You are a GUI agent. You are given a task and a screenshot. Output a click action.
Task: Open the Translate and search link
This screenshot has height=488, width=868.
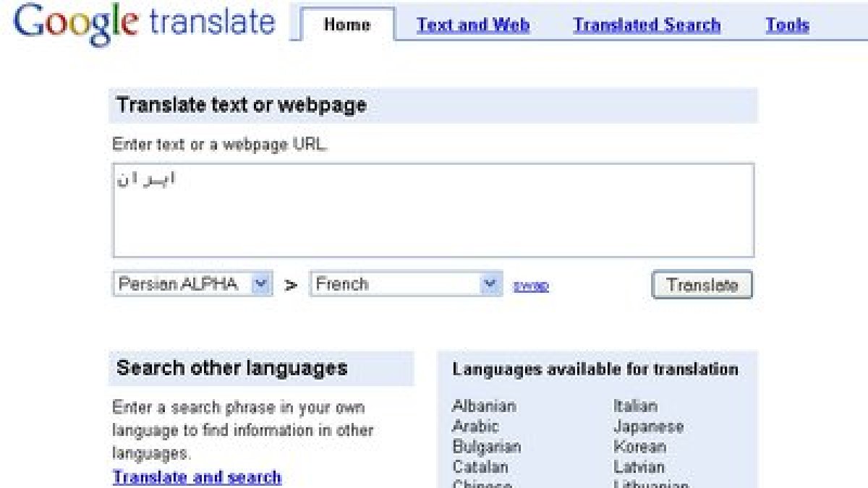[x=197, y=477]
